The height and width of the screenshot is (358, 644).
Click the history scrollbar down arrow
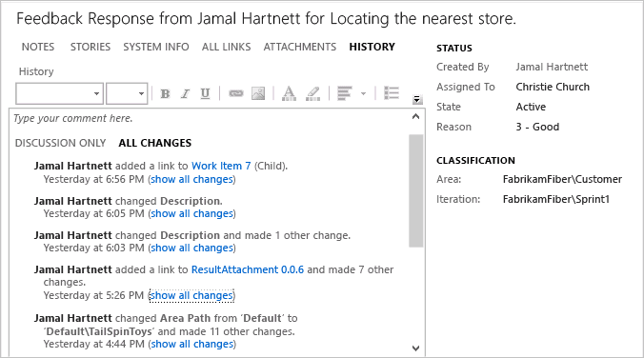click(415, 348)
